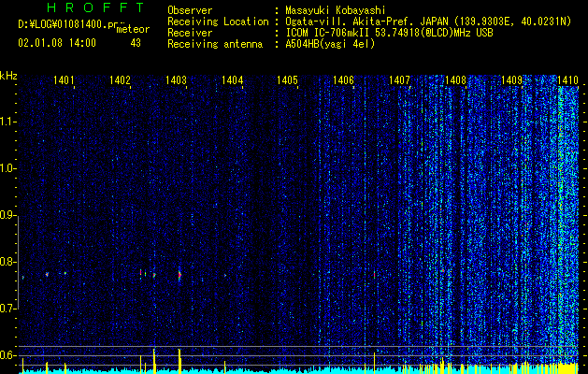Click the kHz axis unit label
The image size is (588, 374).
tap(8, 76)
